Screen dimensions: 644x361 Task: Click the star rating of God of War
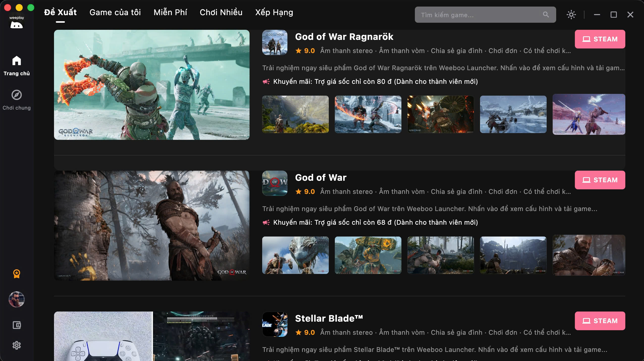click(x=305, y=192)
